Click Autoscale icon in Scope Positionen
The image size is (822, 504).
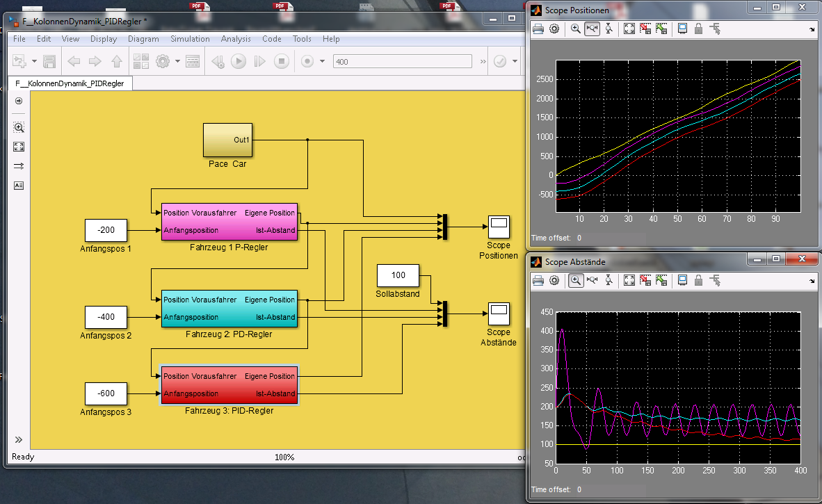pos(629,29)
